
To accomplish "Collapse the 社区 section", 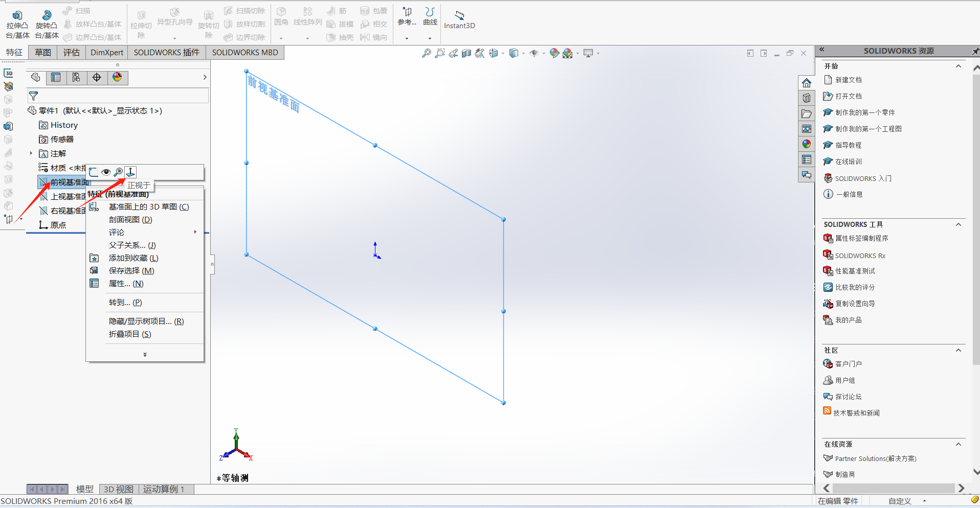I will click(x=959, y=351).
